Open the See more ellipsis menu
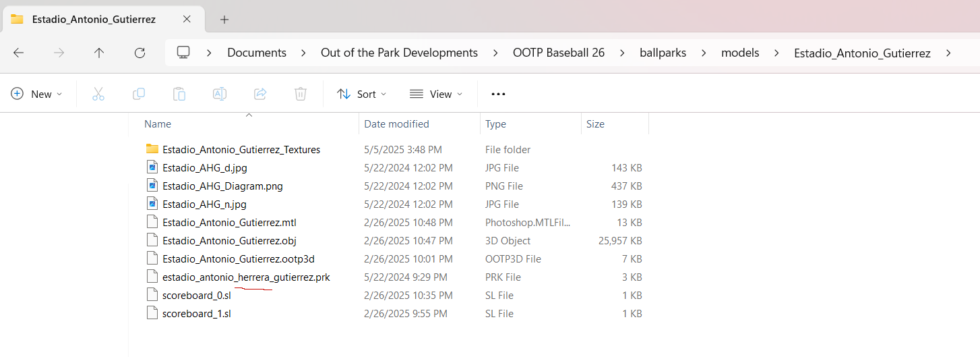This screenshot has height=357, width=980. pyautogui.click(x=498, y=94)
